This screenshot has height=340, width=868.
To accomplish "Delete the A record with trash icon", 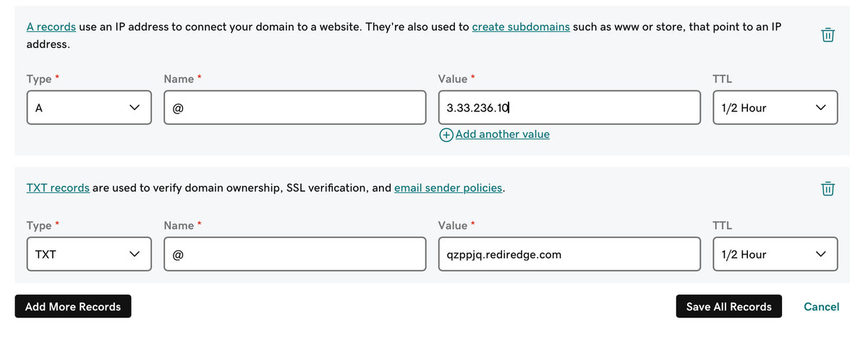I will [828, 35].
